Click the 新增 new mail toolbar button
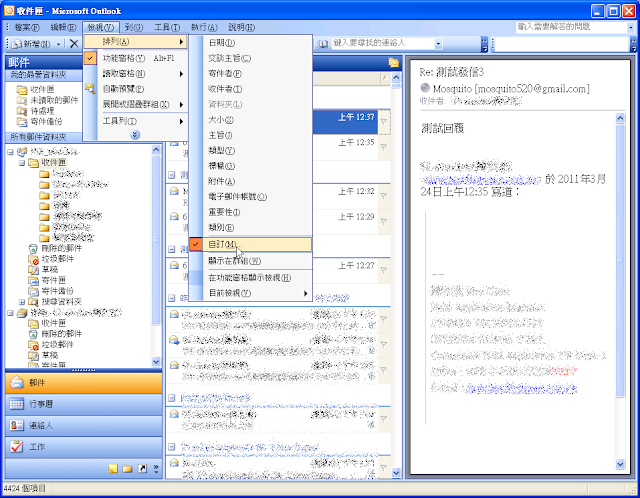Screen dimensions: 640x498 [x=31, y=44]
